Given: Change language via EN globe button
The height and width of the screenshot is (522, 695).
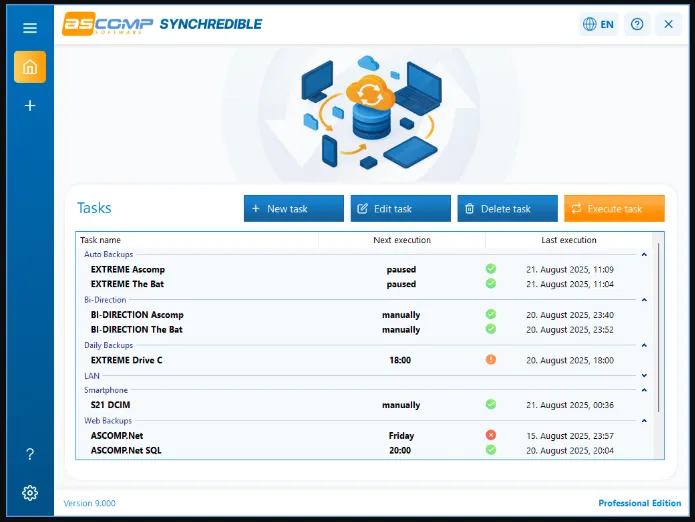Looking at the screenshot, I should (598, 24).
